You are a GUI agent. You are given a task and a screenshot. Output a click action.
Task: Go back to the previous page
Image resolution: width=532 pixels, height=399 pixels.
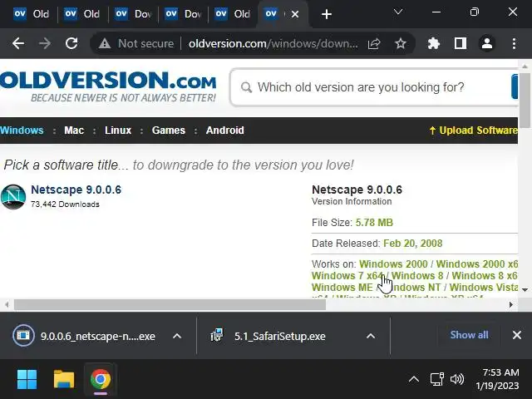pyautogui.click(x=18, y=43)
